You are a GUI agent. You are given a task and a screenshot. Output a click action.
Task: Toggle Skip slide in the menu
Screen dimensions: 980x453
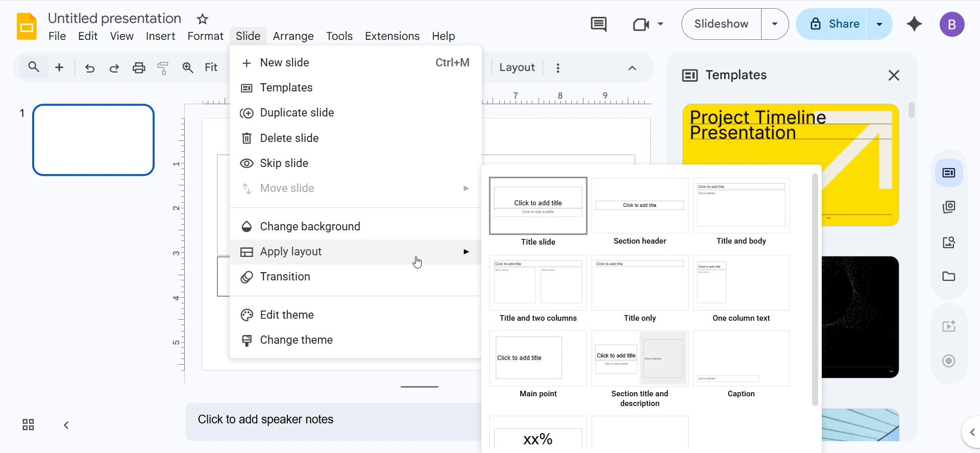[284, 163]
